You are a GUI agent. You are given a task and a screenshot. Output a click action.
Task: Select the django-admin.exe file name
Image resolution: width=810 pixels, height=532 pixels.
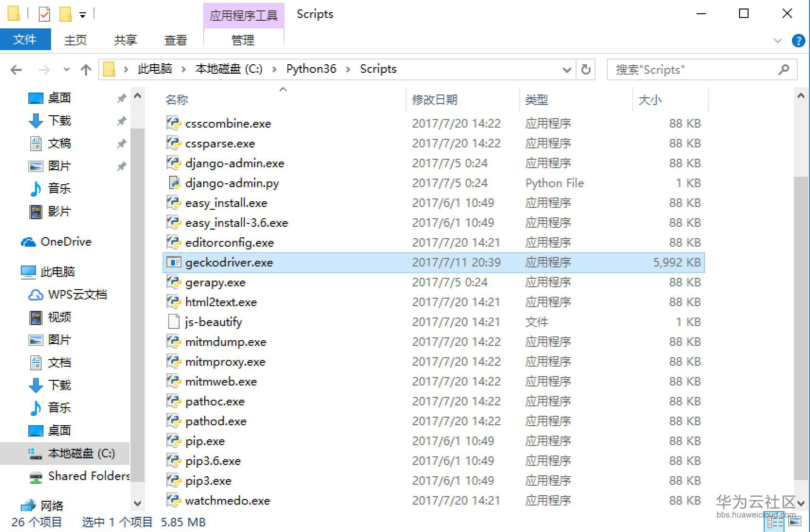(235, 163)
